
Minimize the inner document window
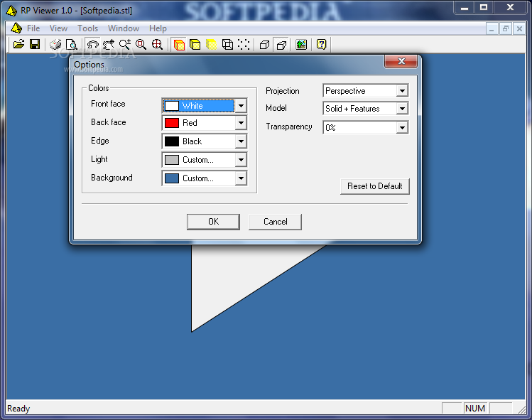coord(492,29)
